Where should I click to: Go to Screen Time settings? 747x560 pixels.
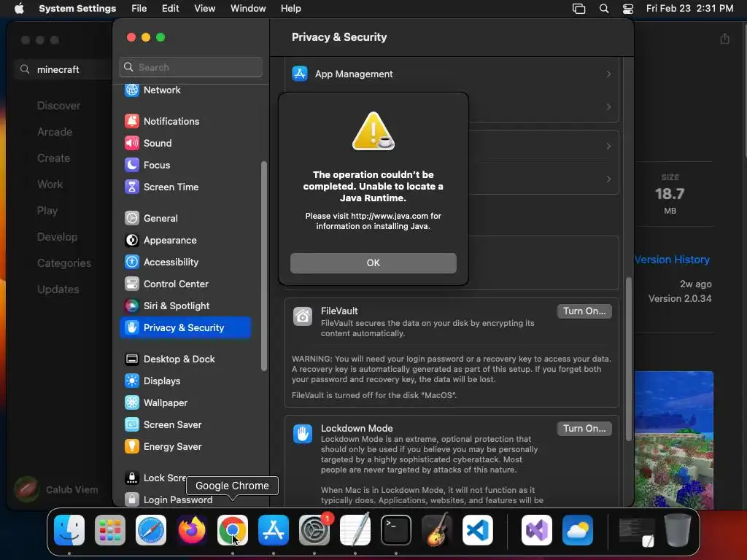pos(186,187)
